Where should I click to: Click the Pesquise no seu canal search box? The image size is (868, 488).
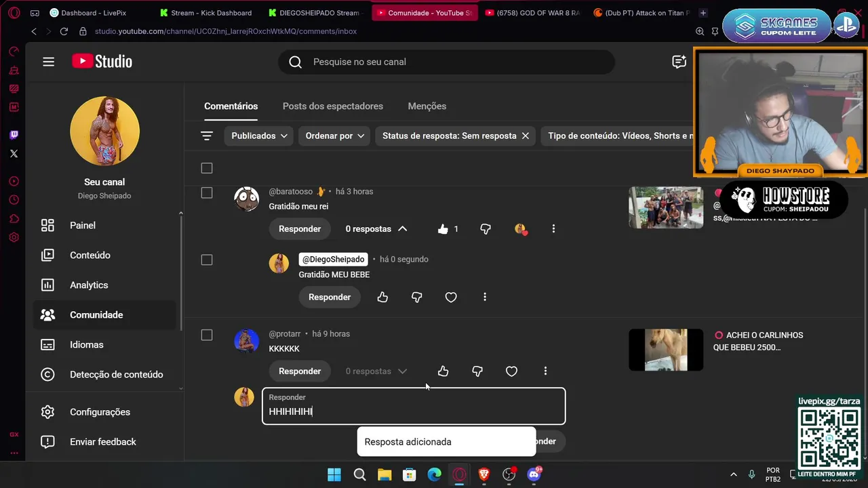click(446, 62)
